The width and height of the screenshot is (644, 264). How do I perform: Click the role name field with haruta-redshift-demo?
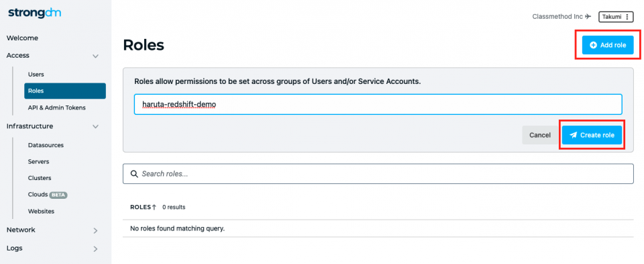[378, 104]
